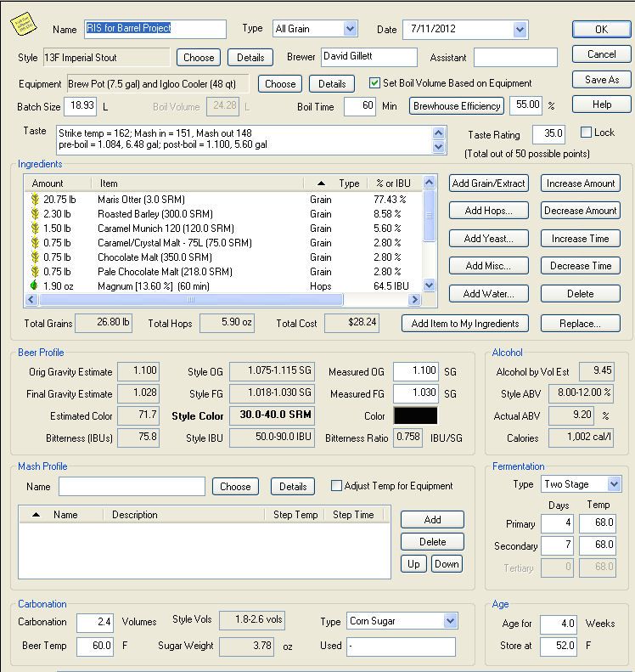The image size is (635, 672).
Task: Move mash step Up
Action: tap(413, 564)
